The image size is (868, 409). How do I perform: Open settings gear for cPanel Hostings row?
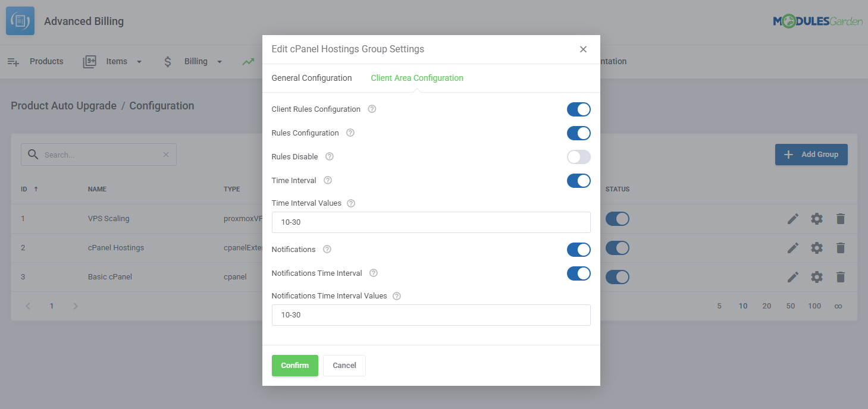[816, 248]
